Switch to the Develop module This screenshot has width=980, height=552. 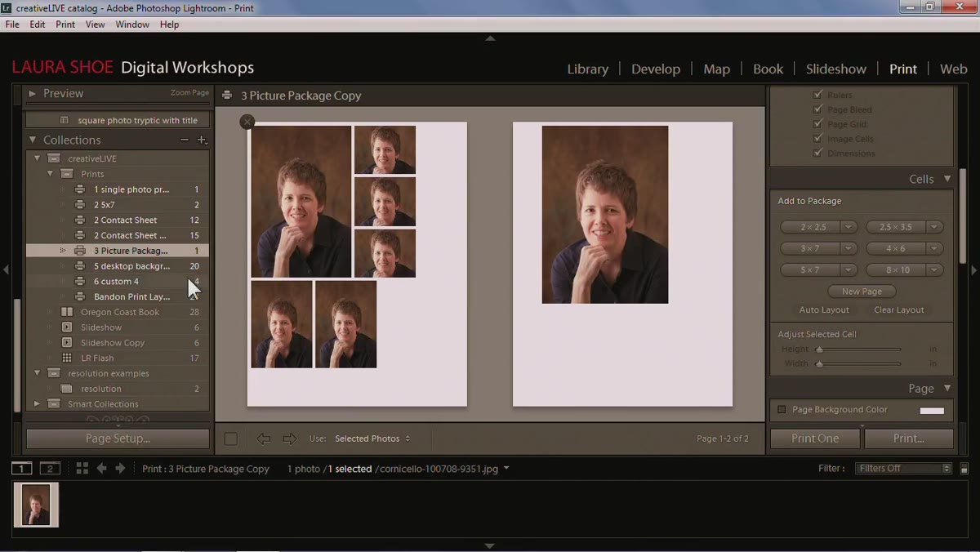point(656,69)
